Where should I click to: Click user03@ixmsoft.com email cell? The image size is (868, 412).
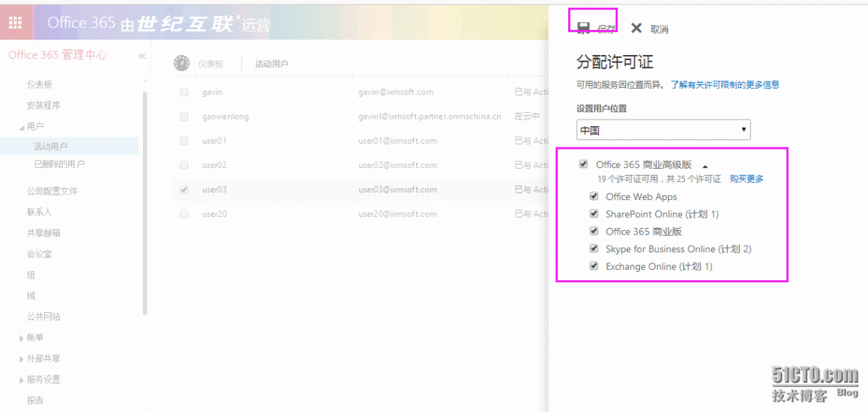(397, 189)
